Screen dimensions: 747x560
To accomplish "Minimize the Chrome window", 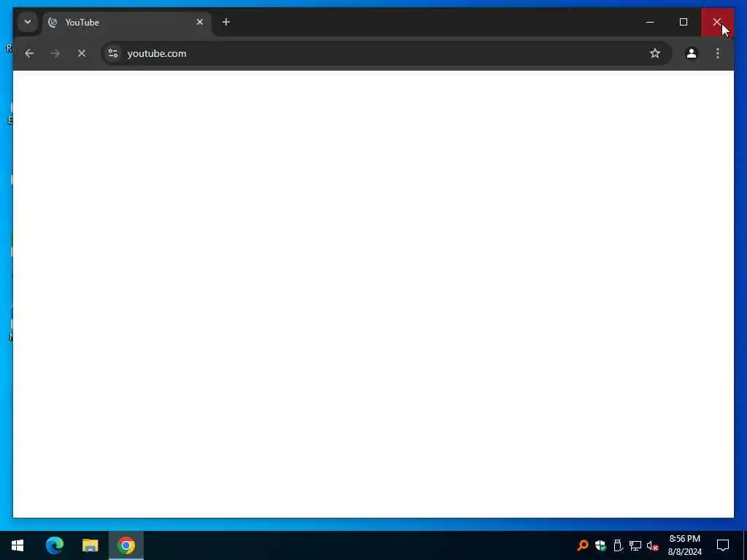I will click(650, 22).
